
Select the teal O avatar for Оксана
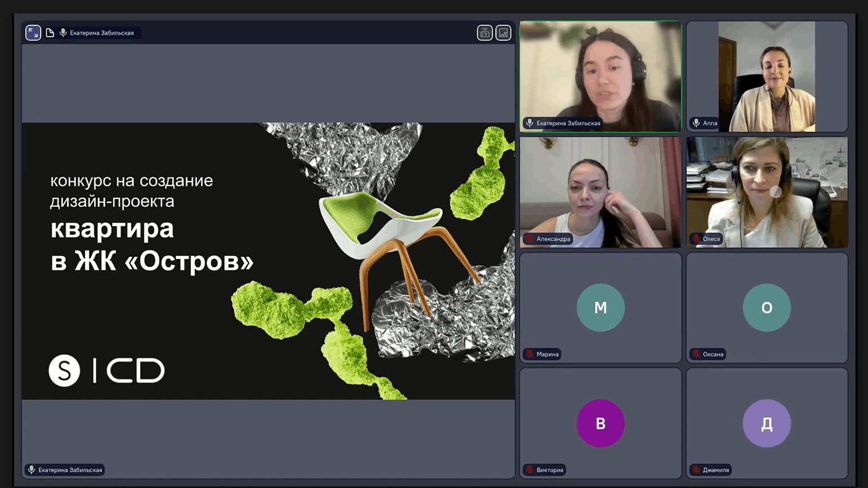(767, 308)
